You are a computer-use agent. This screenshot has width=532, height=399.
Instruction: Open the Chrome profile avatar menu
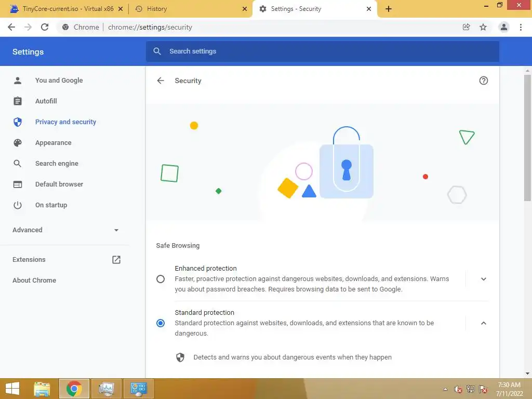point(504,27)
